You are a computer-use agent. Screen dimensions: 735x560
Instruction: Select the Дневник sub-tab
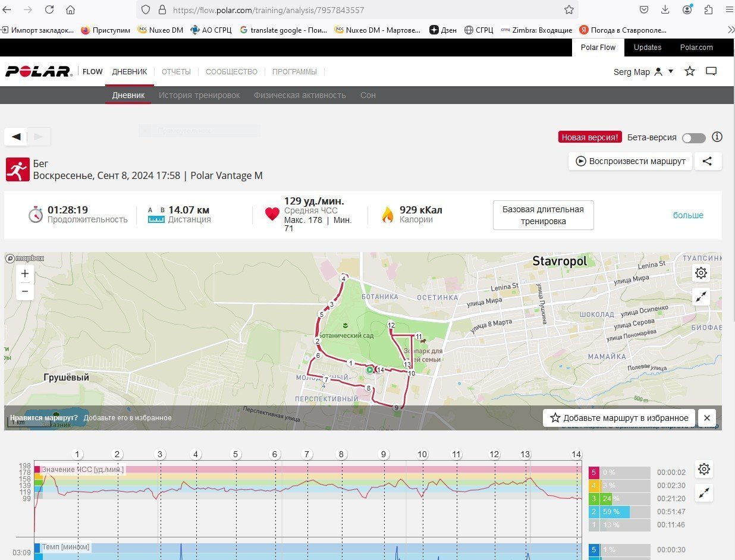click(128, 95)
